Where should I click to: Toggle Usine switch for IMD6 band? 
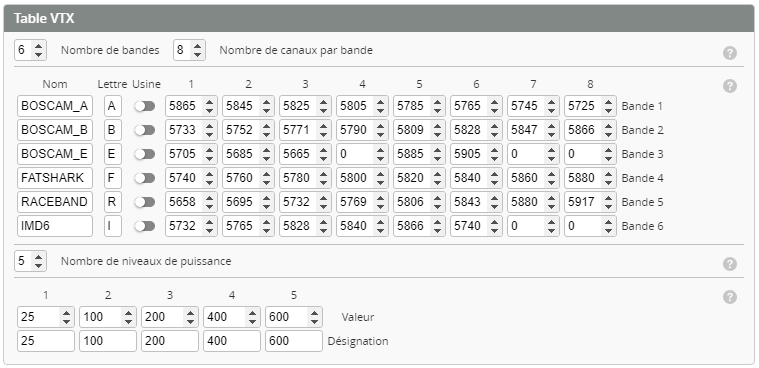[145, 226]
